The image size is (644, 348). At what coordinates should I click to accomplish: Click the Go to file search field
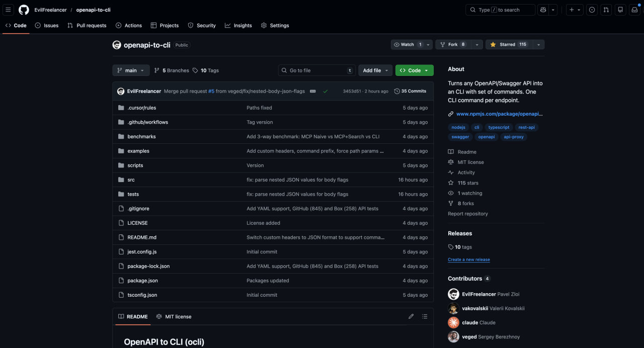pos(316,70)
